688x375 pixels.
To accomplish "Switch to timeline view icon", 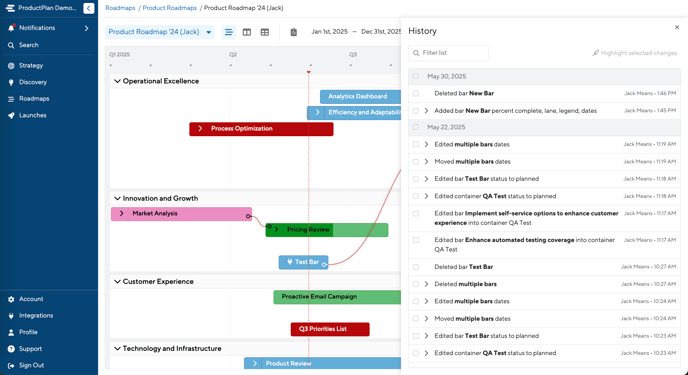I will pos(229,32).
